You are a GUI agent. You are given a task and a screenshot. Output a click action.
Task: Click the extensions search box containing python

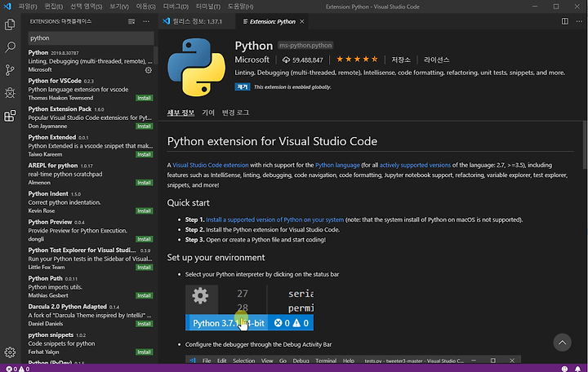pos(91,38)
